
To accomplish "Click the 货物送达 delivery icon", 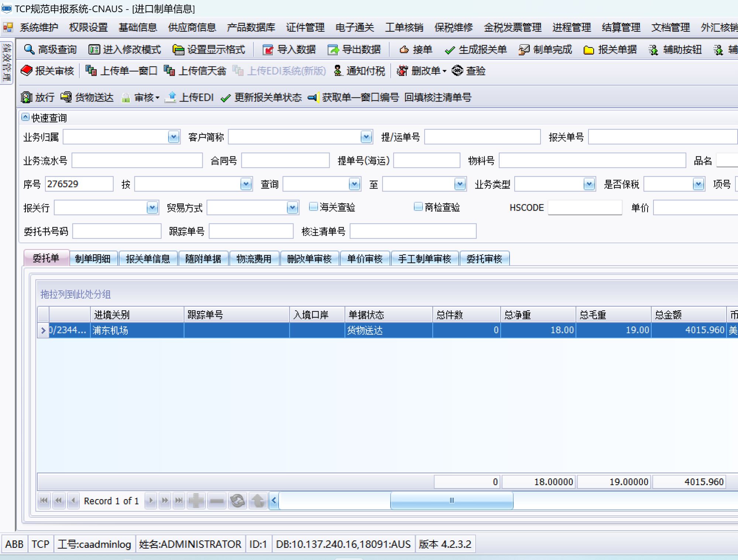I will pos(66,97).
